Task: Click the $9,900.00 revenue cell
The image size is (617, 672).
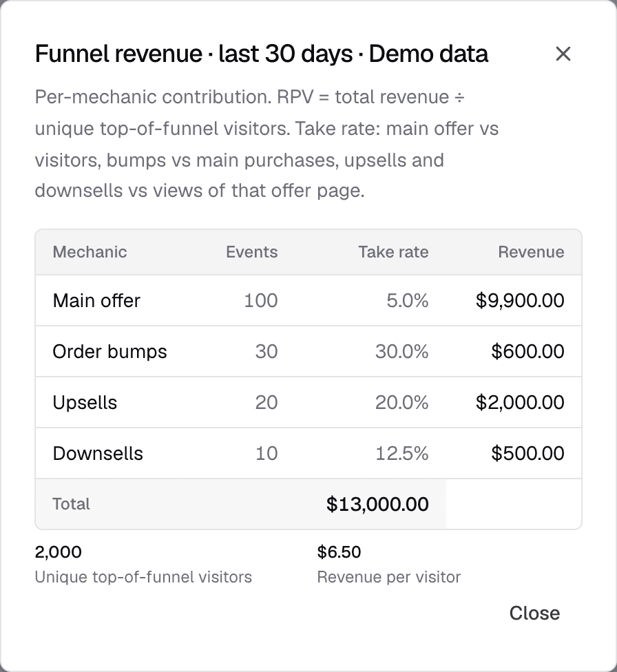Action: click(520, 300)
